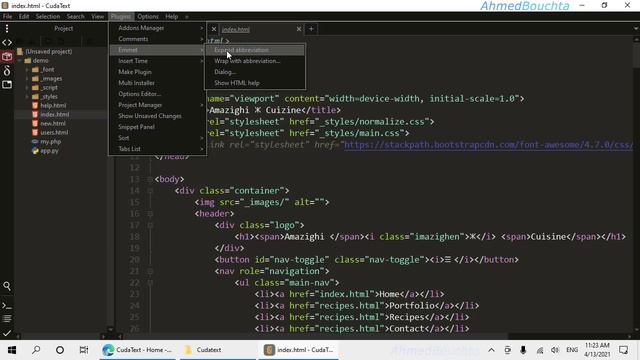
Task: Open the taskbar network status icon
Action: click(x=540, y=350)
